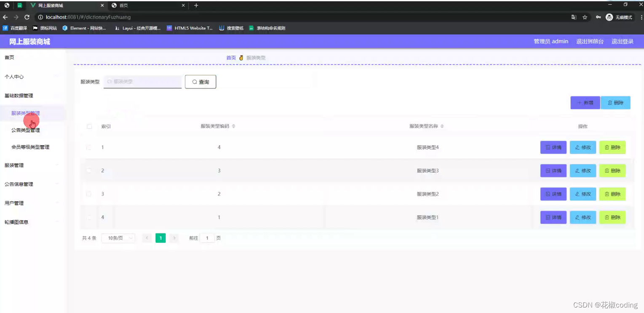Click the address bar URL

coord(88,17)
